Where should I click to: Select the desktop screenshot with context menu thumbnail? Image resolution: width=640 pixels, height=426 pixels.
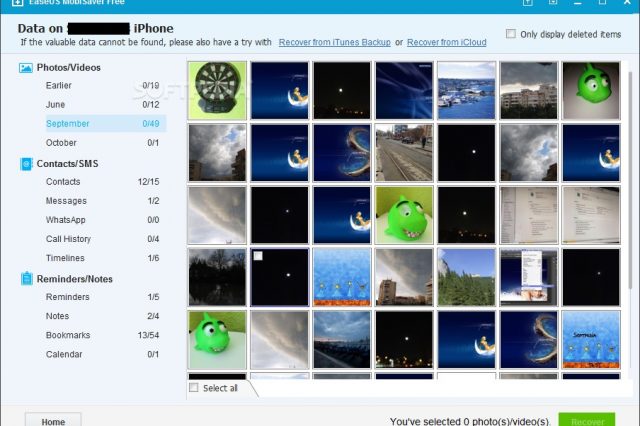coord(529,277)
